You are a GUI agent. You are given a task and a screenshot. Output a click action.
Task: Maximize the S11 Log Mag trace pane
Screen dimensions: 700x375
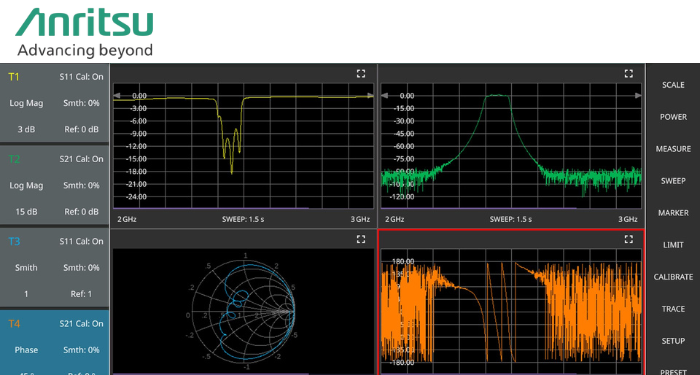click(361, 74)
